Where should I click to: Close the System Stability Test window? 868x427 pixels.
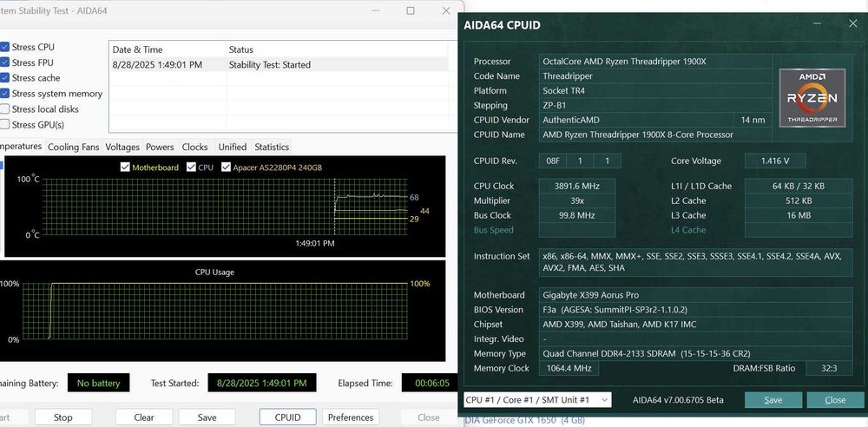[x=446, y=10]
